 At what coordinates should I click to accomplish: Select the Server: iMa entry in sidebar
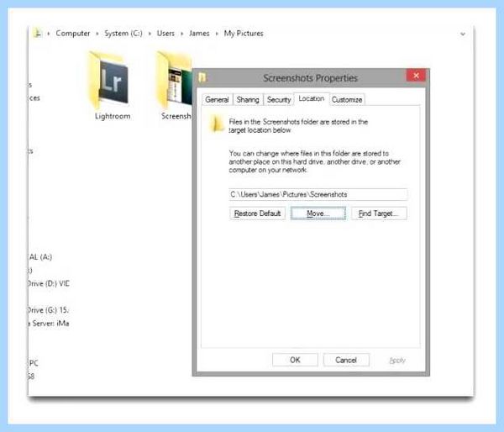pos(49,324)
